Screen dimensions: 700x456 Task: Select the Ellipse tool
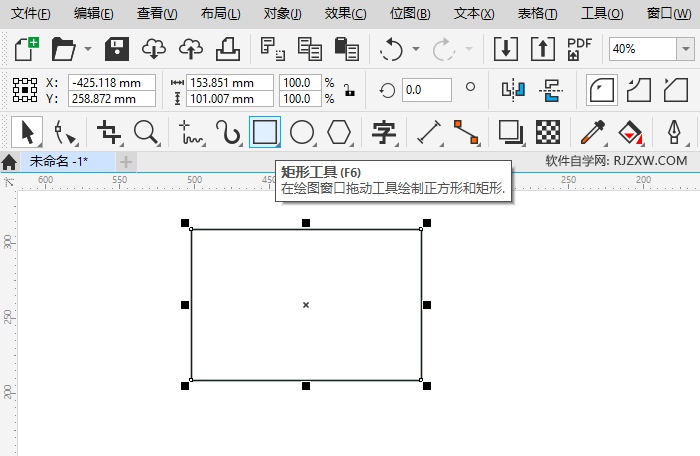point(302,131)
